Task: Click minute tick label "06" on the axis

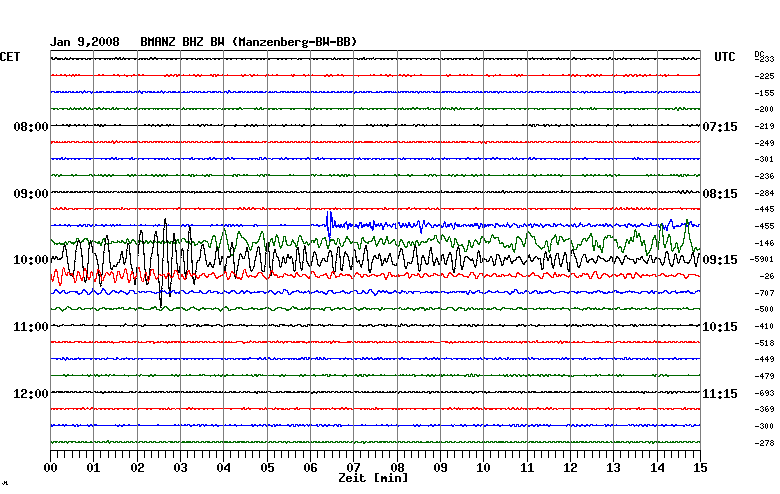Action: 310,468
